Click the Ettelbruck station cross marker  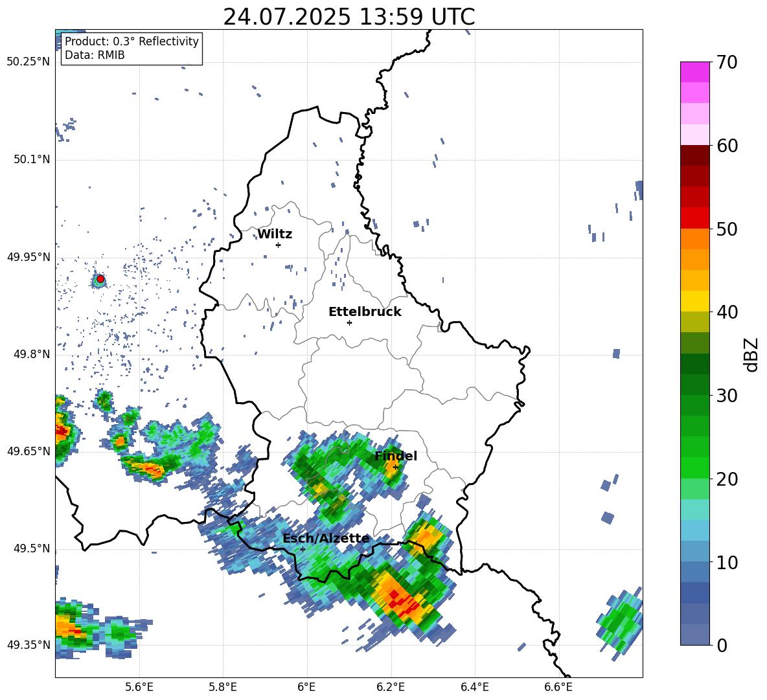coord(349,322)
